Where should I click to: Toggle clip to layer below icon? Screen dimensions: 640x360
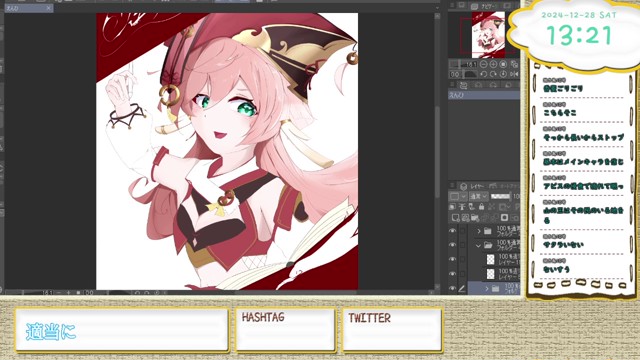click(453, 207)
